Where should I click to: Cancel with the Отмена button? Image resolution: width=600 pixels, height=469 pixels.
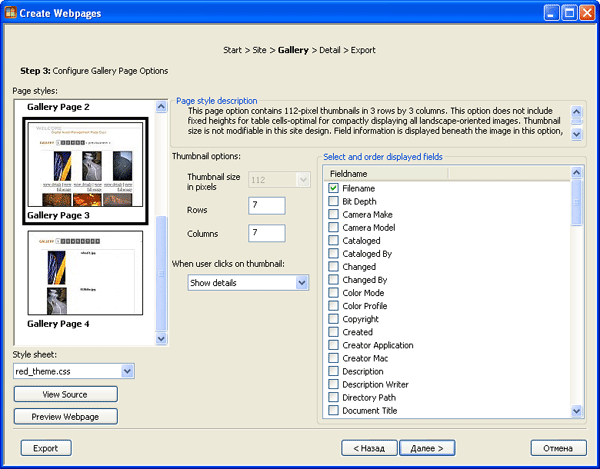[558, 448]
